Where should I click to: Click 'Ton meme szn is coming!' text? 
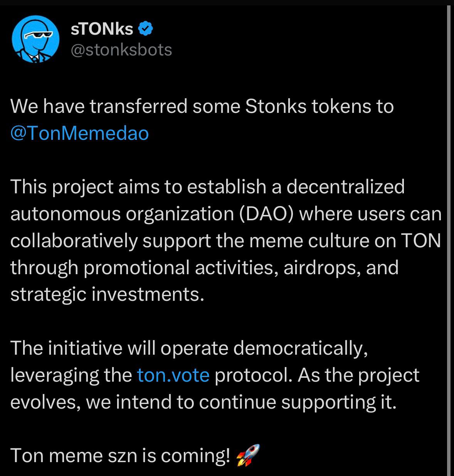[120, 456]
